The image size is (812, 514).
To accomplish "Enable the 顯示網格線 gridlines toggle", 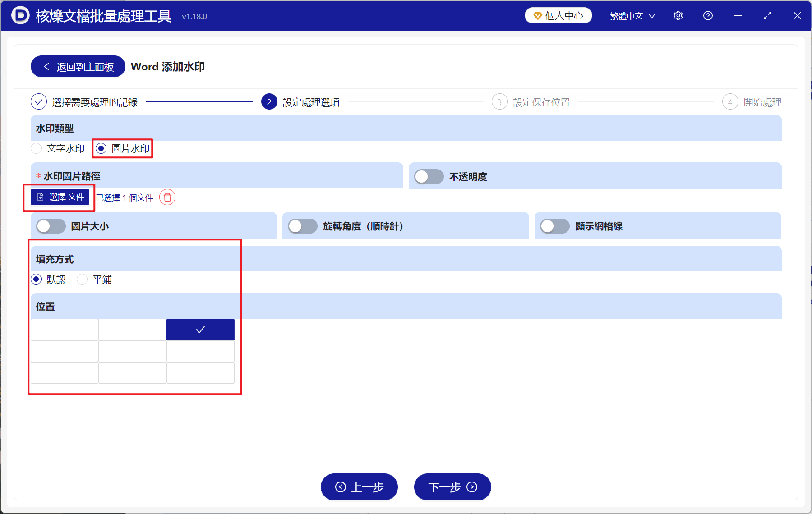I will [555, 226].
